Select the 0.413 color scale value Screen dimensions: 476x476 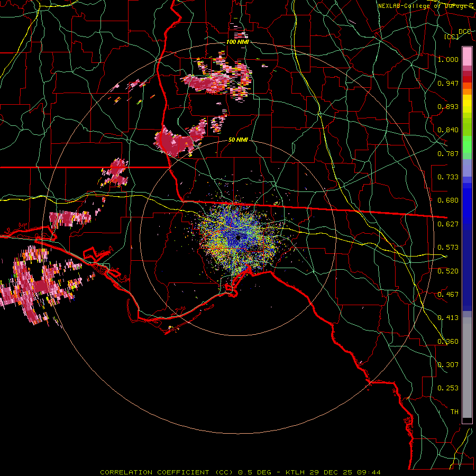point(448,318)
